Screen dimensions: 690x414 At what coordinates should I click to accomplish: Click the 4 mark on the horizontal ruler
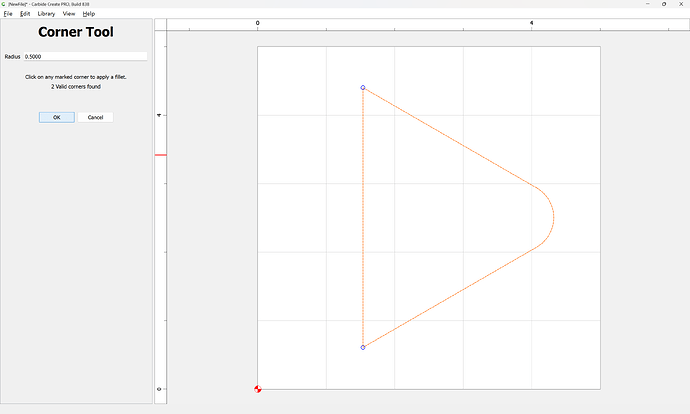[531, 22]
